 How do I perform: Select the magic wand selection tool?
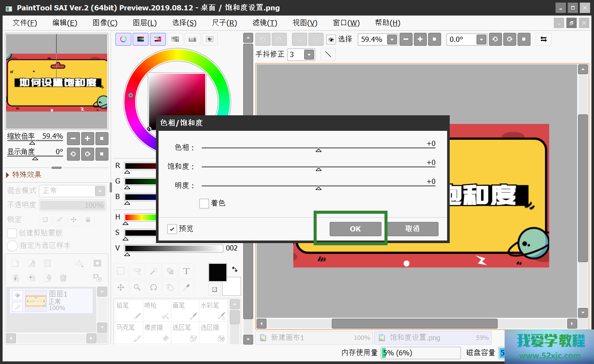153,271
